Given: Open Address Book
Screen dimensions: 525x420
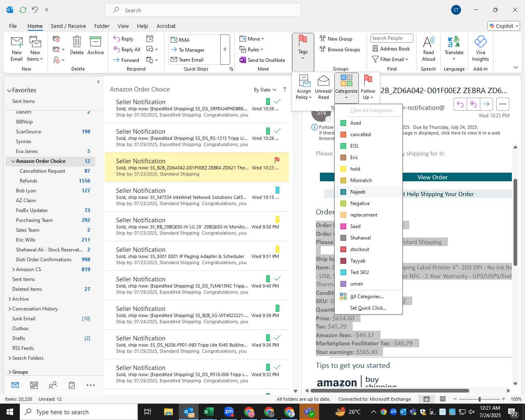Looking at the screenshot, I should coord(391,48).
